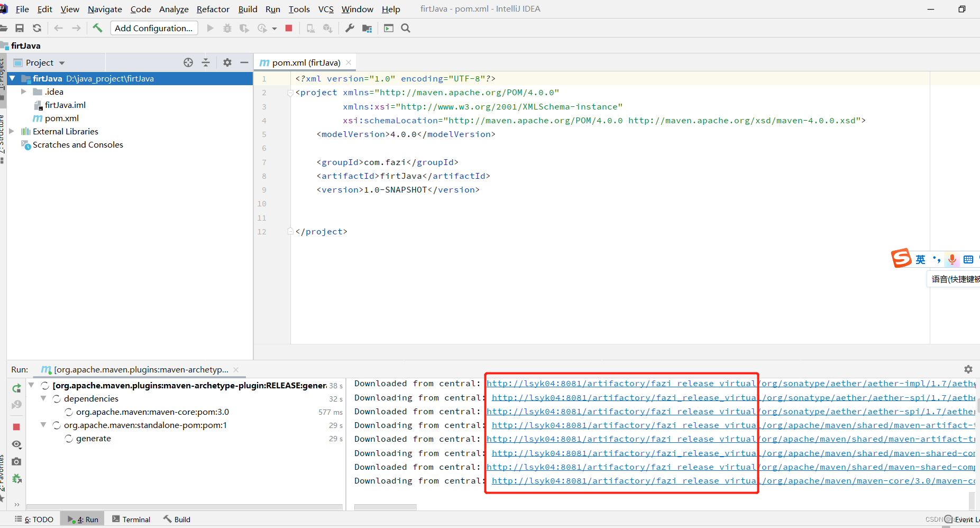Viewport: 980px width, 528px height.
Task: Open the Project Structure icon
Action: point(367,28)
